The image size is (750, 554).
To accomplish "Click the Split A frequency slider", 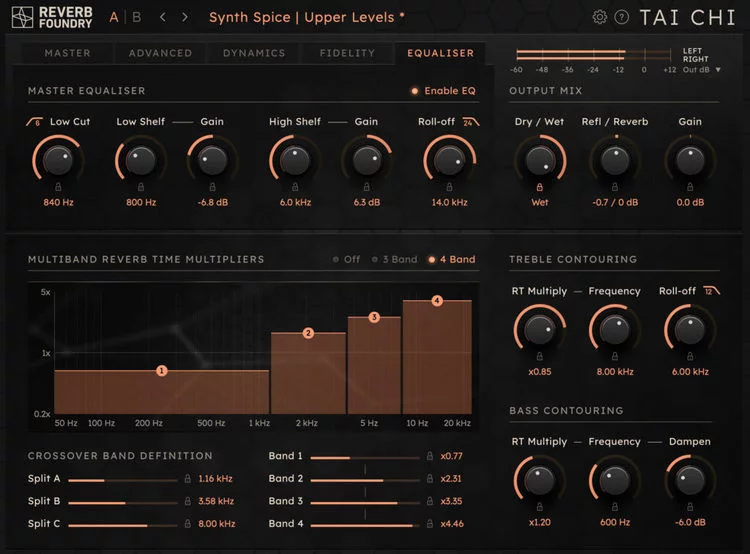I will [122, 480].
